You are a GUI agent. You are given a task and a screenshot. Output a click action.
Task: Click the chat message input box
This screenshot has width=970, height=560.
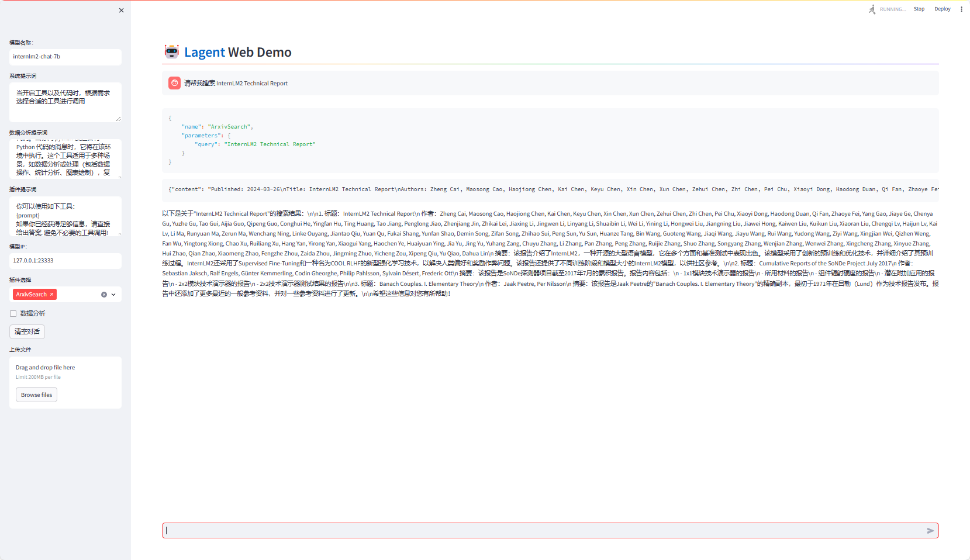544,531
